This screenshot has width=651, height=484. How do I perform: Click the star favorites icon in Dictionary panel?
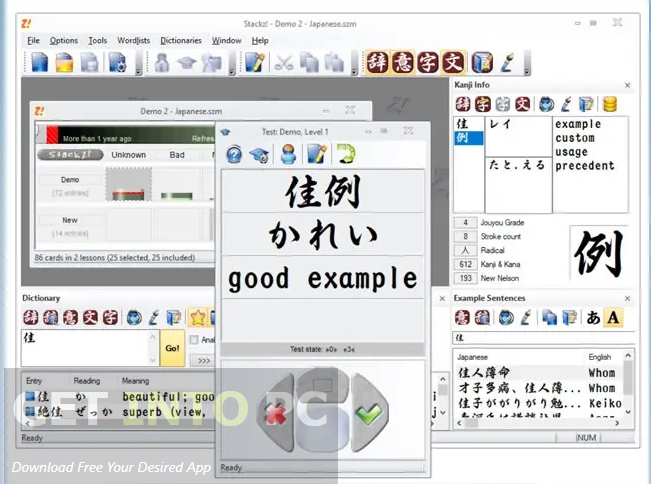[198, 318]
